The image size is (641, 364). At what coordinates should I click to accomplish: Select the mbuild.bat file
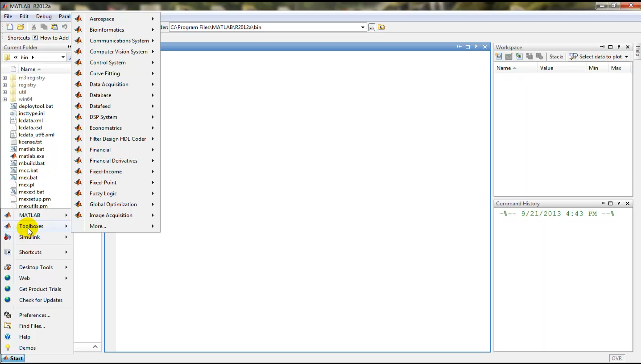(32, 164)
